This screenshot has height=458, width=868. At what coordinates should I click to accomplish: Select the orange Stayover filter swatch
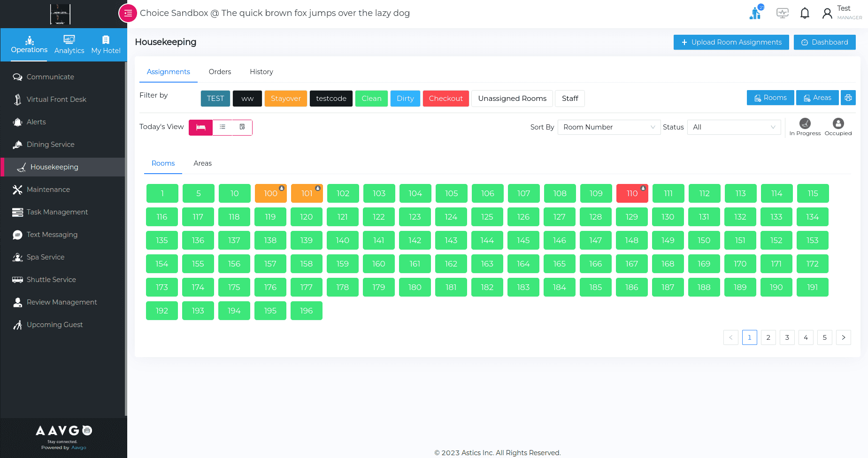pos(285,99)
